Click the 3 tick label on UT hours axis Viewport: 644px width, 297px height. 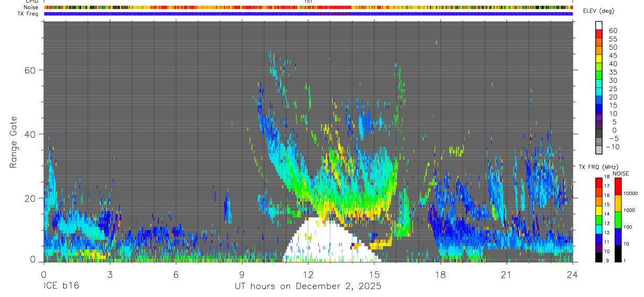[x=110, y=274]
